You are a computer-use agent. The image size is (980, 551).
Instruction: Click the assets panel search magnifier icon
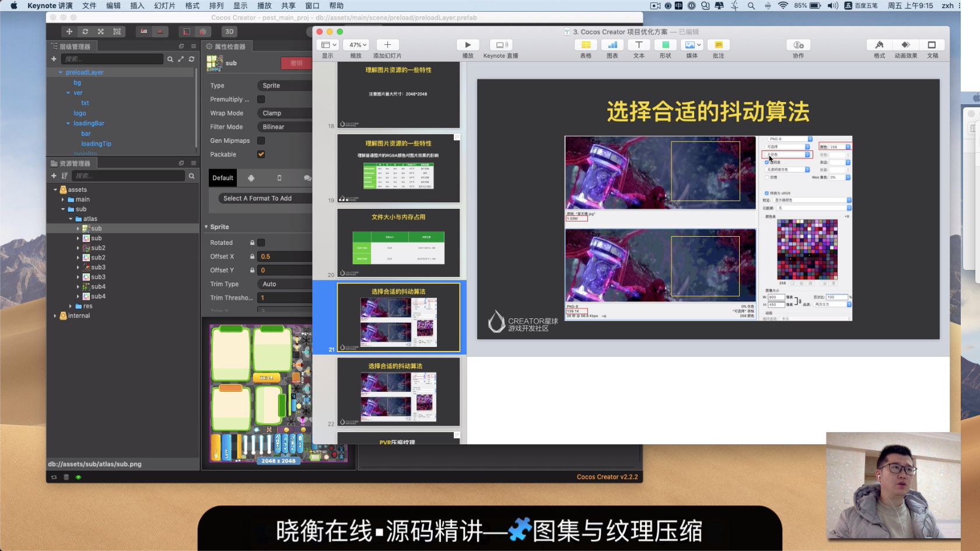pyautogui.click(x=191, y=176)
